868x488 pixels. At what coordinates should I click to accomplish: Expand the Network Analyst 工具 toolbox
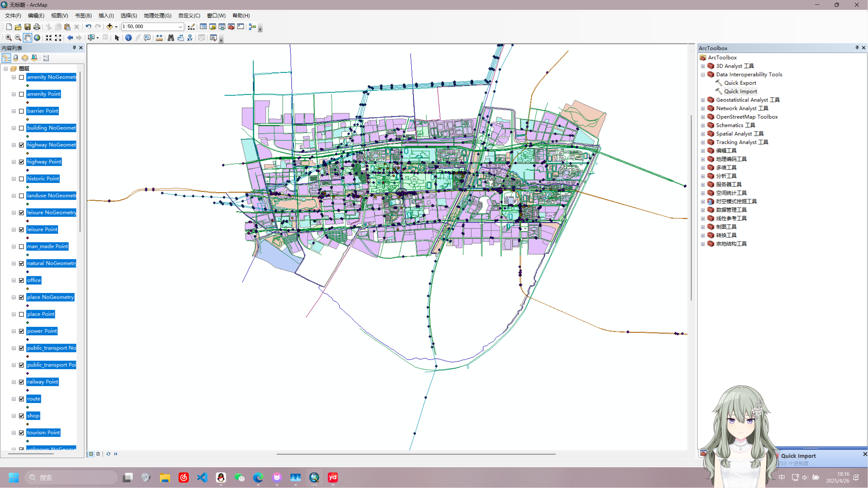[703, 108]
